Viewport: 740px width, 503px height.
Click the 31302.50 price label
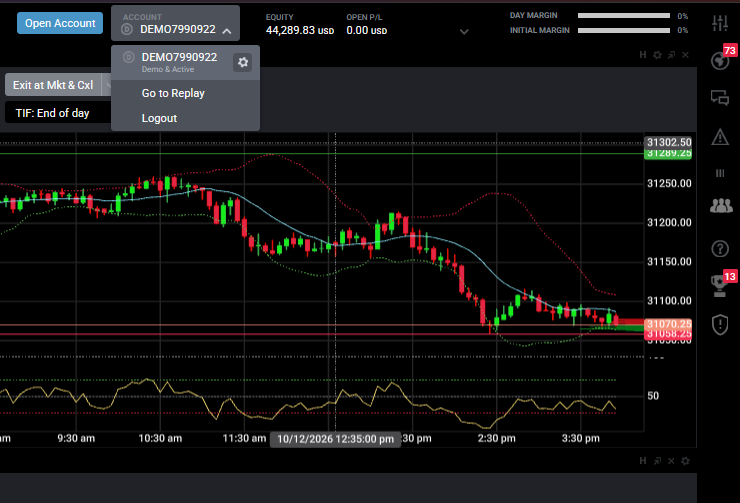coord(668,142)
